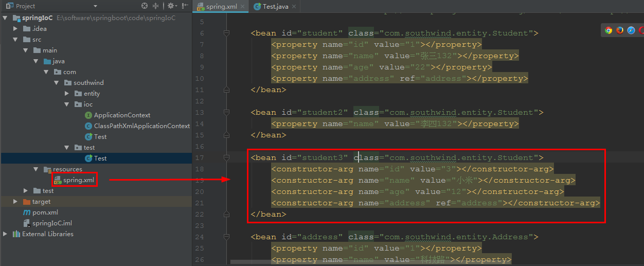Fold the student2 bean at line 13
This screenshot has width=644, height=266.
tap(226, 113)
